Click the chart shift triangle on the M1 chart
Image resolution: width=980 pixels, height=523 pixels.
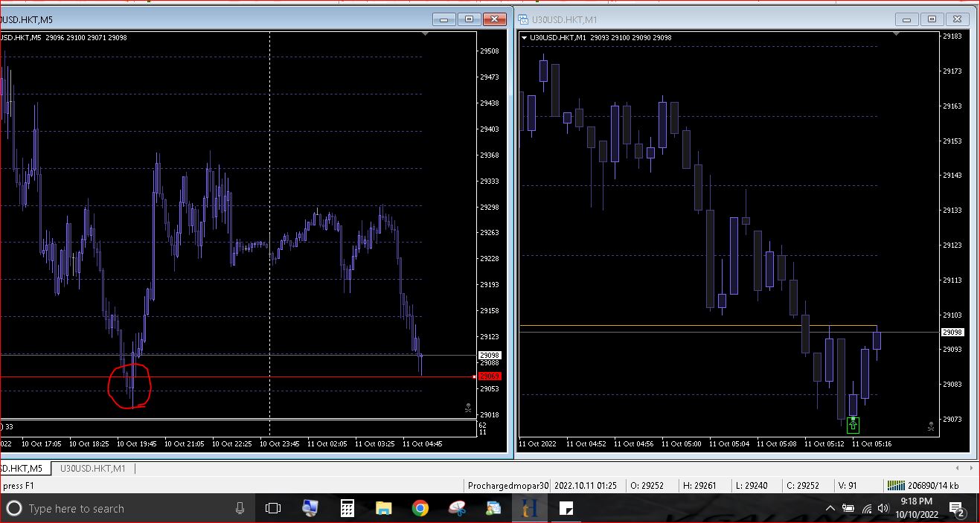(897, 34)
